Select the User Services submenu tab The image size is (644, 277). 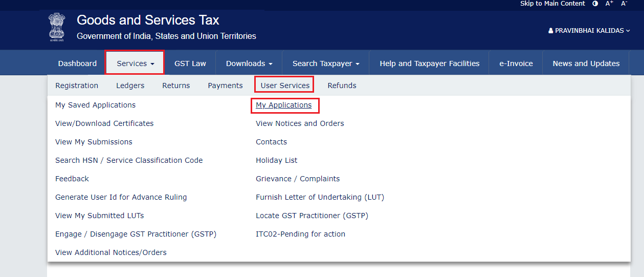click(285, 86)
